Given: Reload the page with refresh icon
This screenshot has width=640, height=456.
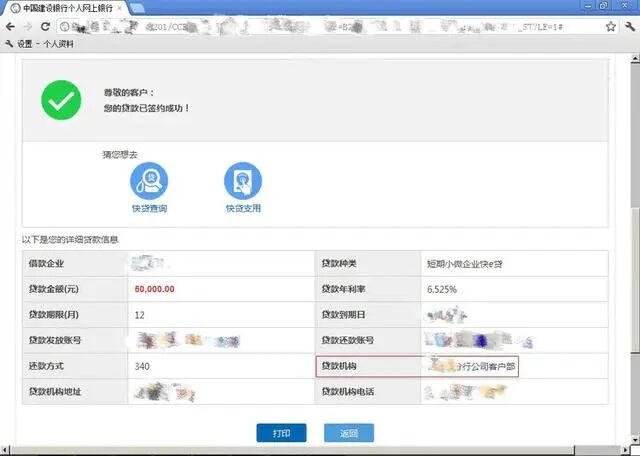Looking at the screenshot, I should click(x=45, y=27).
